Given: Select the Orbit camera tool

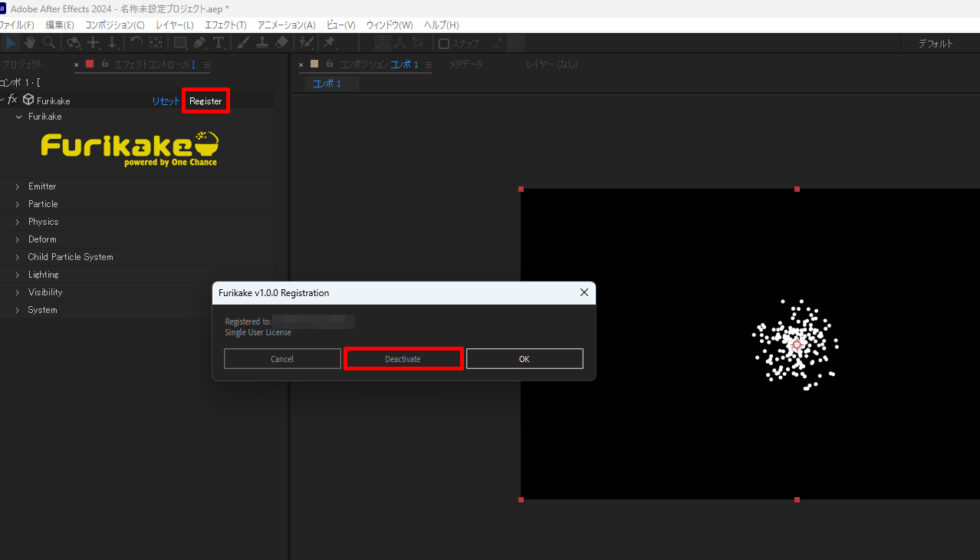Looking at the screenshot, I should 74,42.
